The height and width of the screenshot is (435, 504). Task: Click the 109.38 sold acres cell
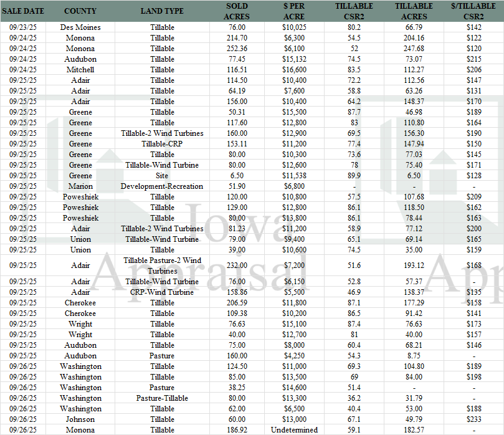click(x=237, y=313)
